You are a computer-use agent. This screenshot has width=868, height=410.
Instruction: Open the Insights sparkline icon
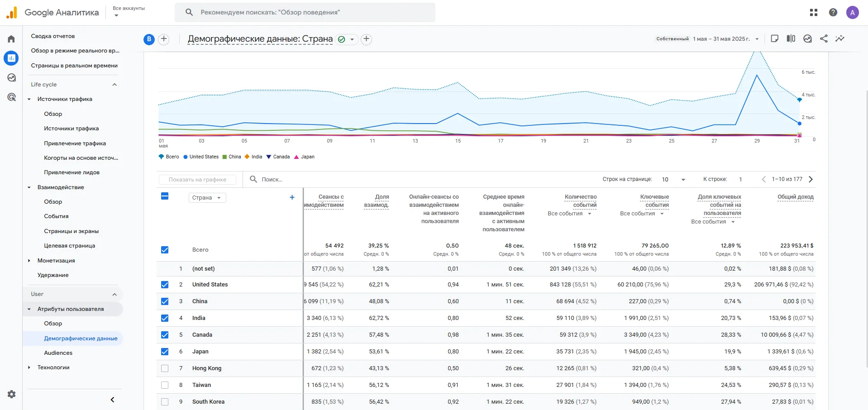[840, 39]
